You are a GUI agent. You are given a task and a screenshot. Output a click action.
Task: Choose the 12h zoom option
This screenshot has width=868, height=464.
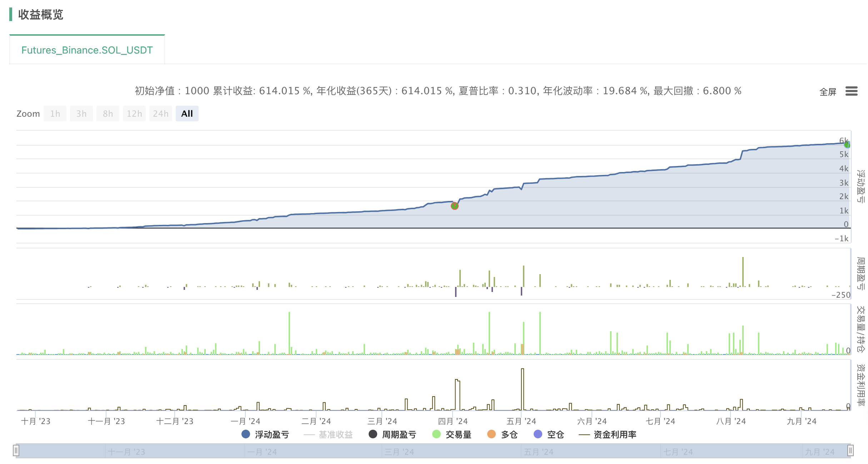(x=134, y=114)
